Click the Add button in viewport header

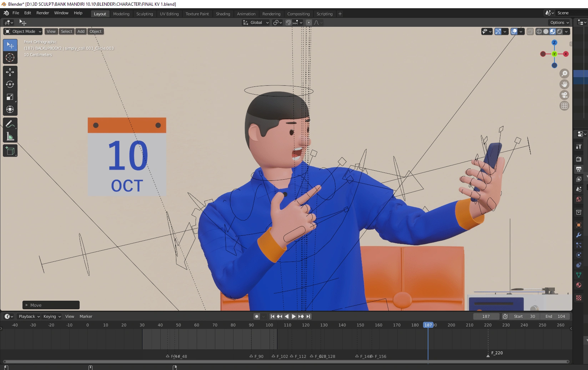pyautogui.click(x=81, y=31)
